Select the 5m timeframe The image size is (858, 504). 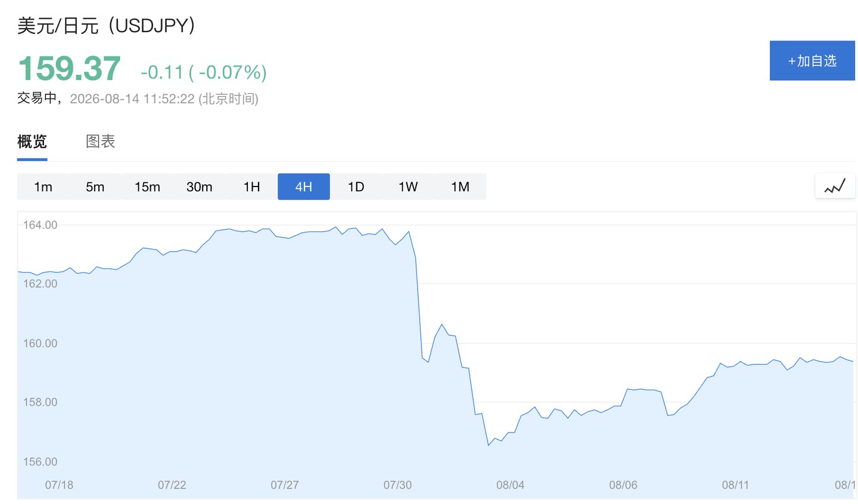(95, 186)
